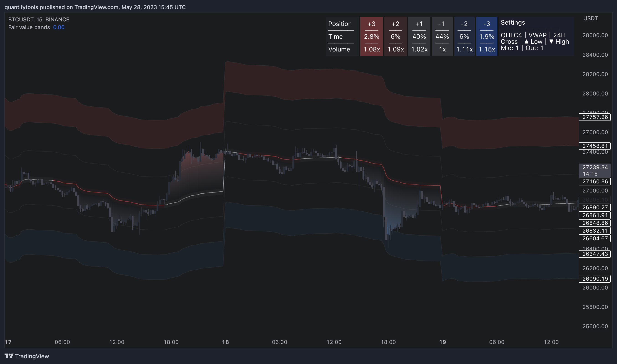Click the Settings heading in the table
Screen dimensions: 617x364
[x=513, y=23]
